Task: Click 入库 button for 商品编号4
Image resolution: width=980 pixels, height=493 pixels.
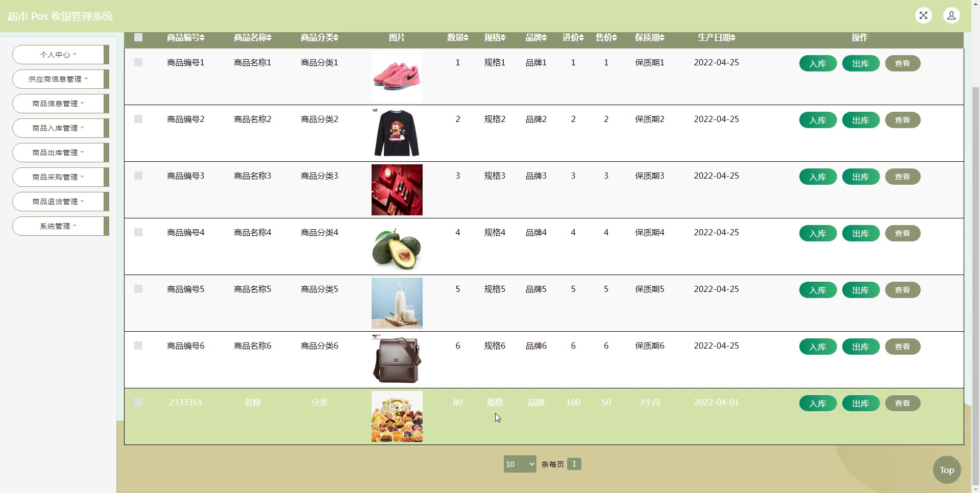Action: click(x=818, y=233)
